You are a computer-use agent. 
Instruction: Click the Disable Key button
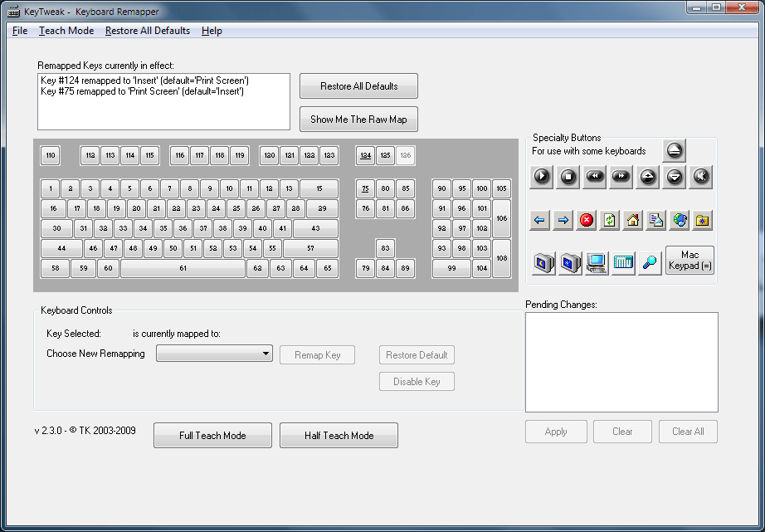click(417, 382)
